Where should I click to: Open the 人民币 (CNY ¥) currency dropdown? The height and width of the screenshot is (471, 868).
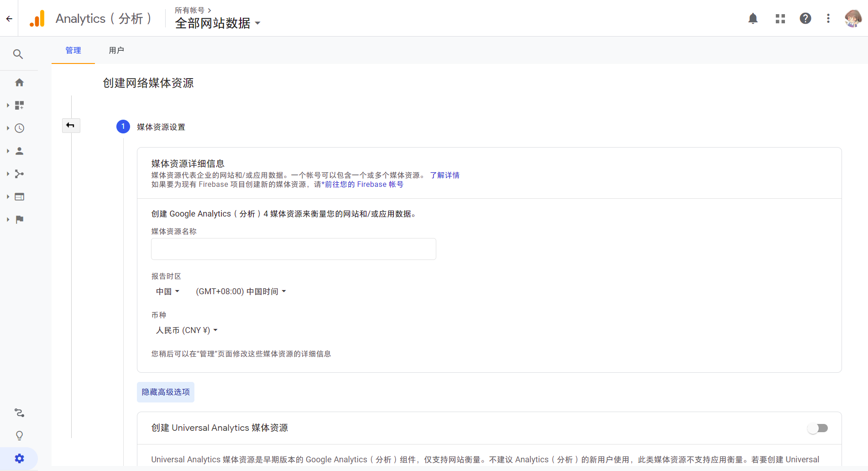pyautogui.click(x=187, y=330)
